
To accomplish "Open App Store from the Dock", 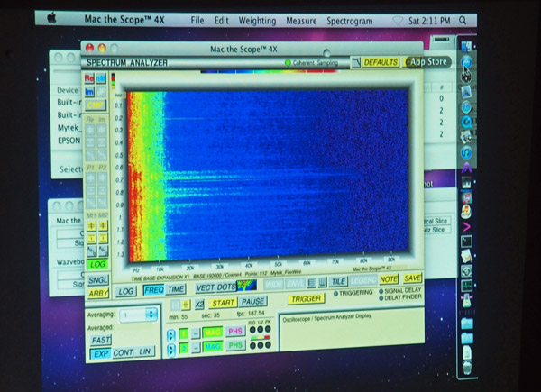I will tap(466, 62).
